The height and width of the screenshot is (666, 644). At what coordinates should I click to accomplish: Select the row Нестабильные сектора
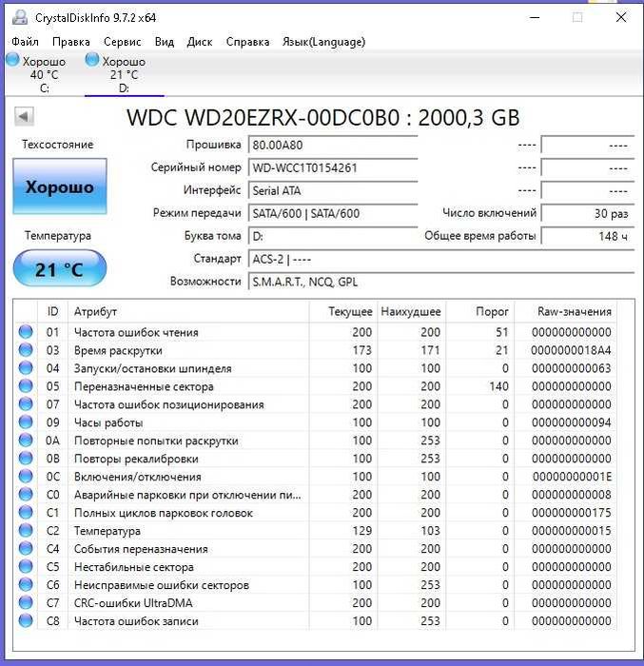[315, 567]
